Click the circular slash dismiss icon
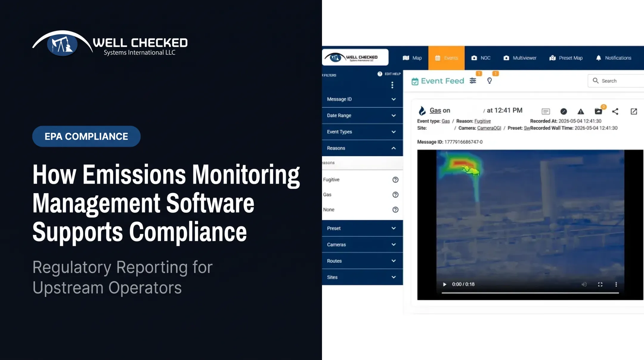Screen dimensions: 644x360 click(563, 111)
